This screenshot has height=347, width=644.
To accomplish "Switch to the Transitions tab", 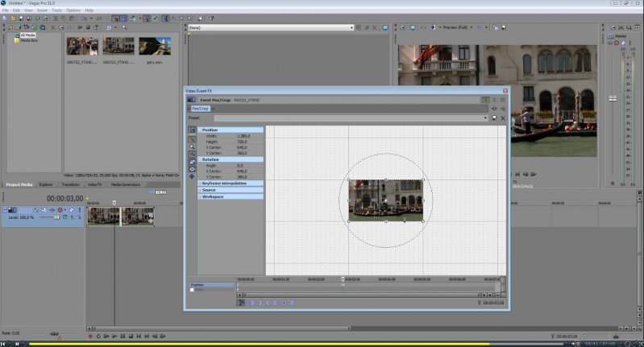I will point(70,184).
